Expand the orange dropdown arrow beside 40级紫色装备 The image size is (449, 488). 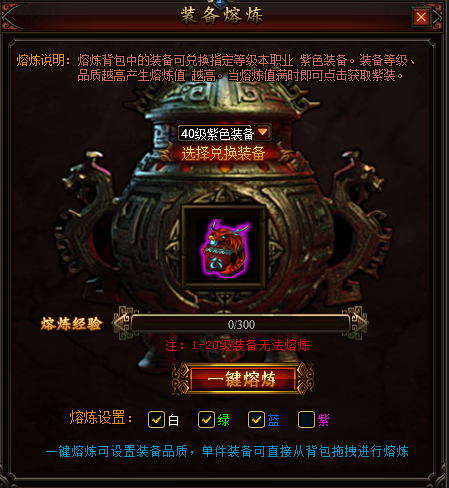263,132
